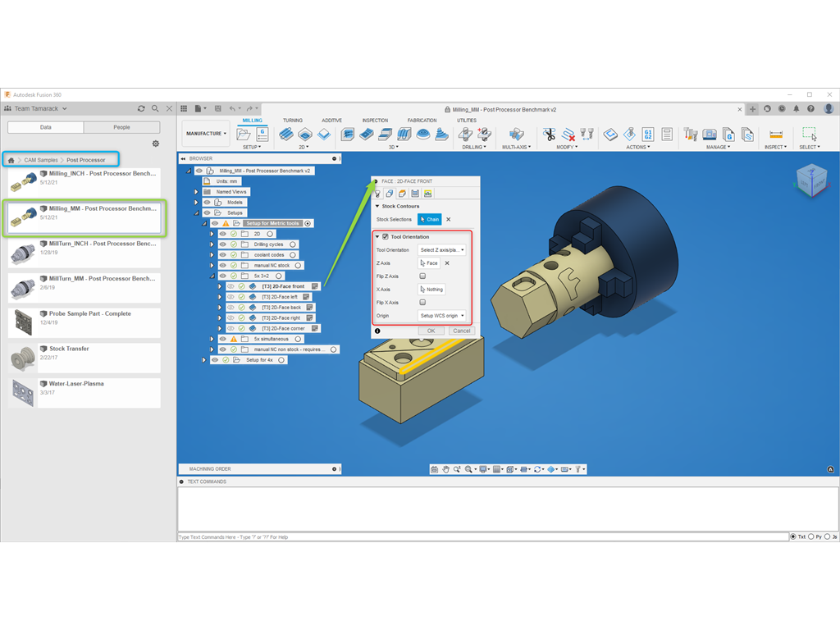Open the Origin dropdown showing Setup WCS origin
Screen dimensions: 840x630
(442, 315)
